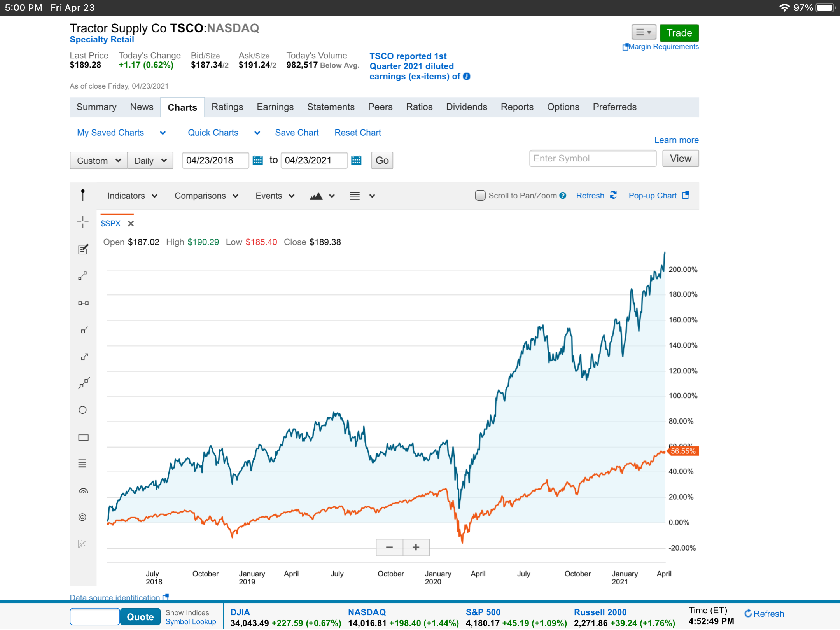
Task: Open the Dividends tab
Action: point(466,107)
